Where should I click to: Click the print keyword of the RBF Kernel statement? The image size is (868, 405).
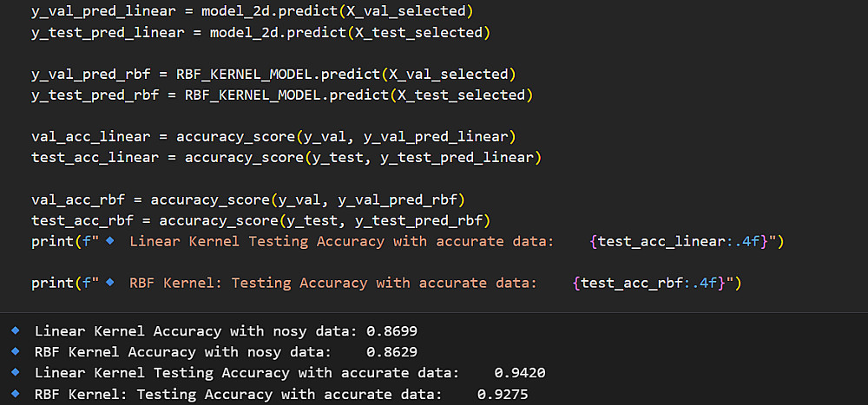[52, 283]
